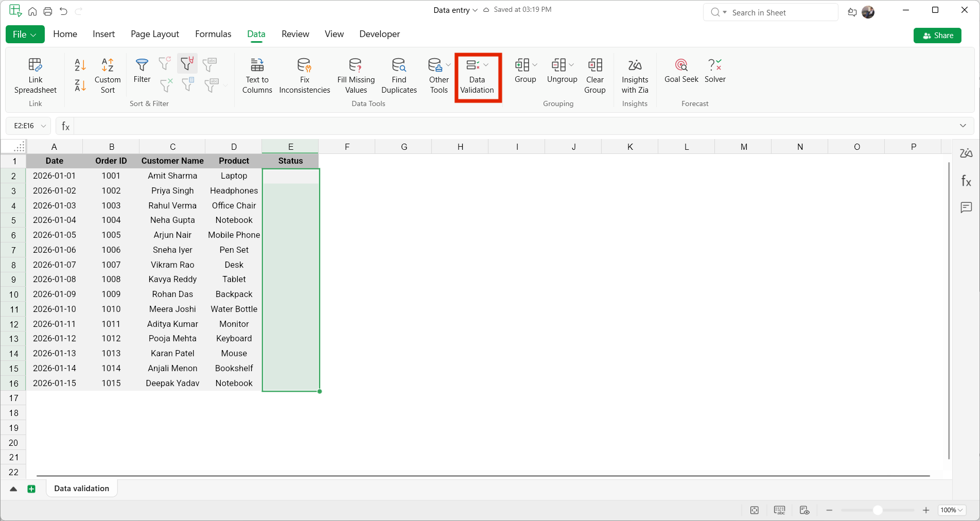Click the green Share button

tap(937, 36)
